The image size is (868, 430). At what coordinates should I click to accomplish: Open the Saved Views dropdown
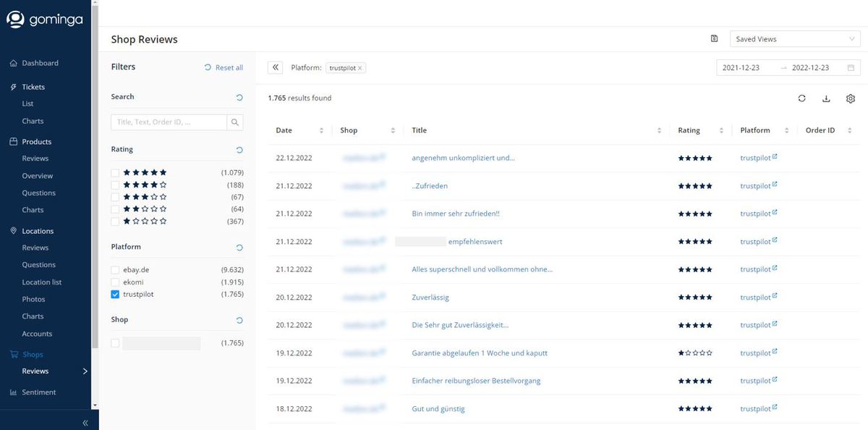click(x=795, y=39)
